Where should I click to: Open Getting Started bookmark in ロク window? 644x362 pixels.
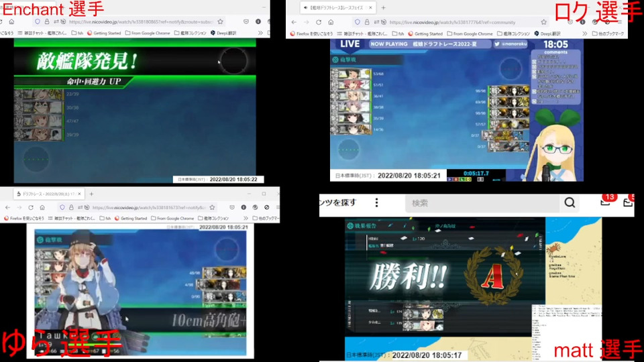(x=425, y=34)
